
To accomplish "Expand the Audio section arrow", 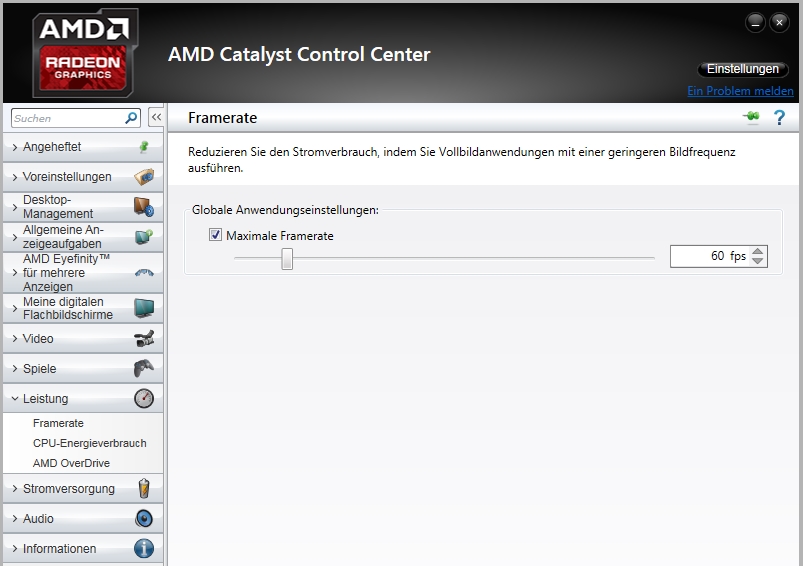I will (x=15, y=519).
